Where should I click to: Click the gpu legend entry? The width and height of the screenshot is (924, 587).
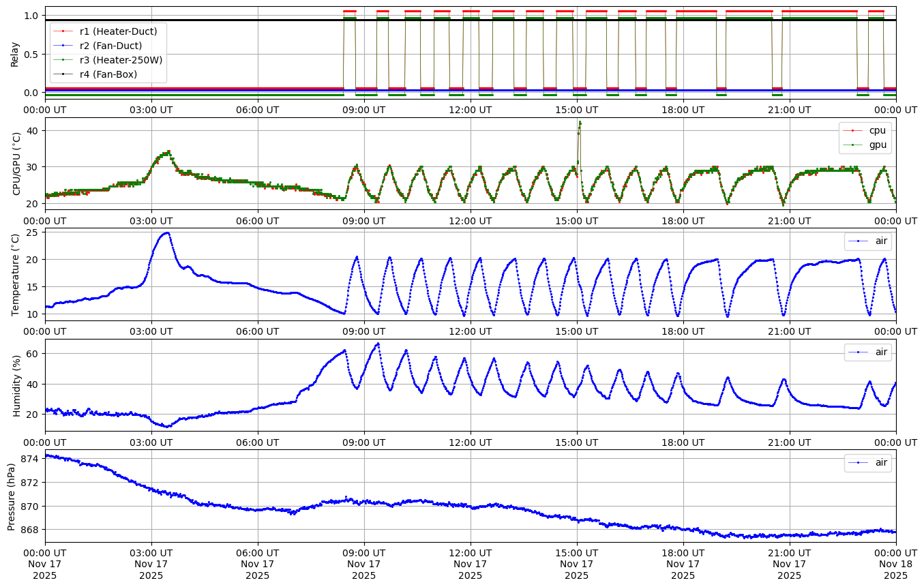click(877, 145)
